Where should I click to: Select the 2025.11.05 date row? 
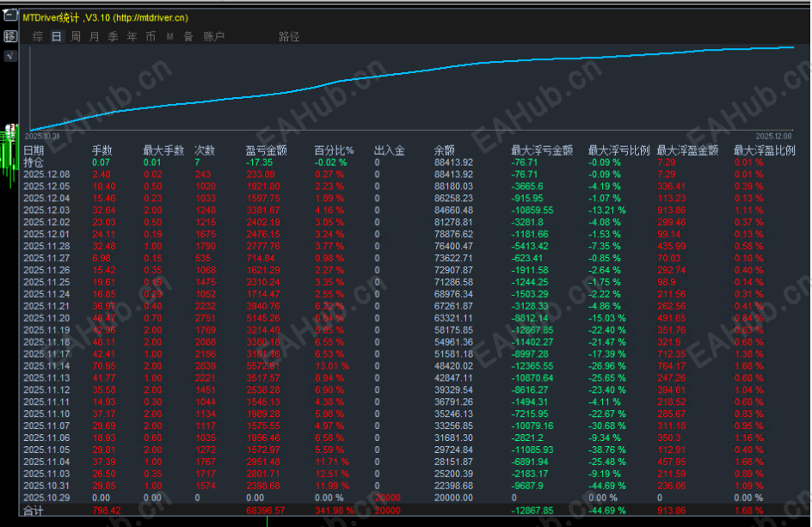pyautogui.click(x=46, y=450)
